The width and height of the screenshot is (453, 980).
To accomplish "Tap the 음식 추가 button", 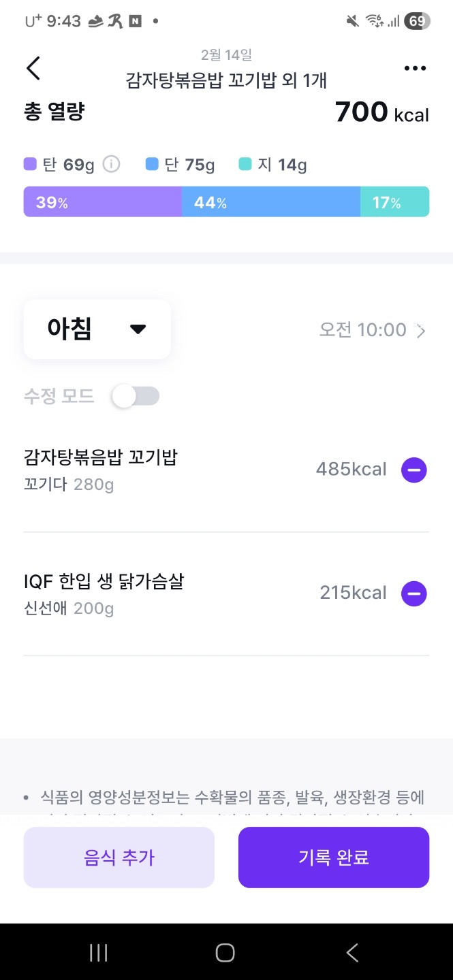I will coord(119,857).
